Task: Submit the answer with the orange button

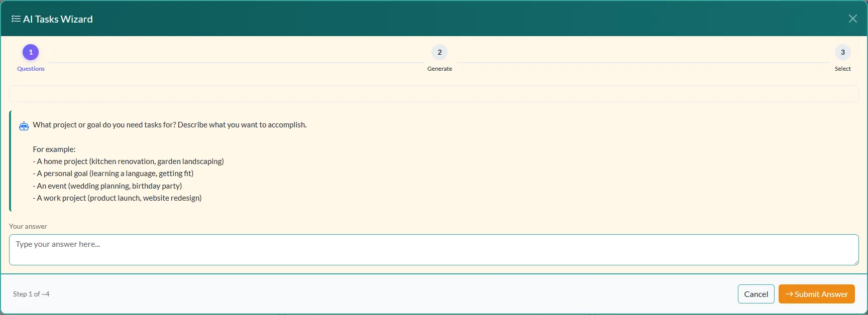Action: pos(816,294)
